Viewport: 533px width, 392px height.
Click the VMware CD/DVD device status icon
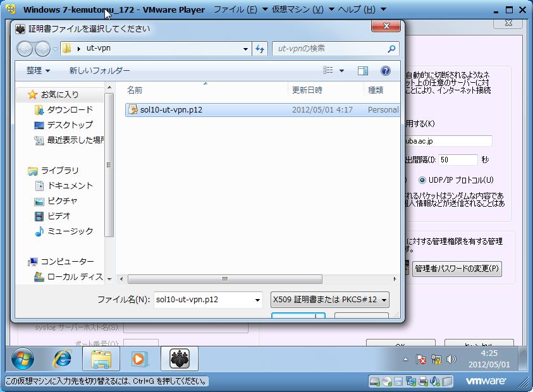click(387, 381)
